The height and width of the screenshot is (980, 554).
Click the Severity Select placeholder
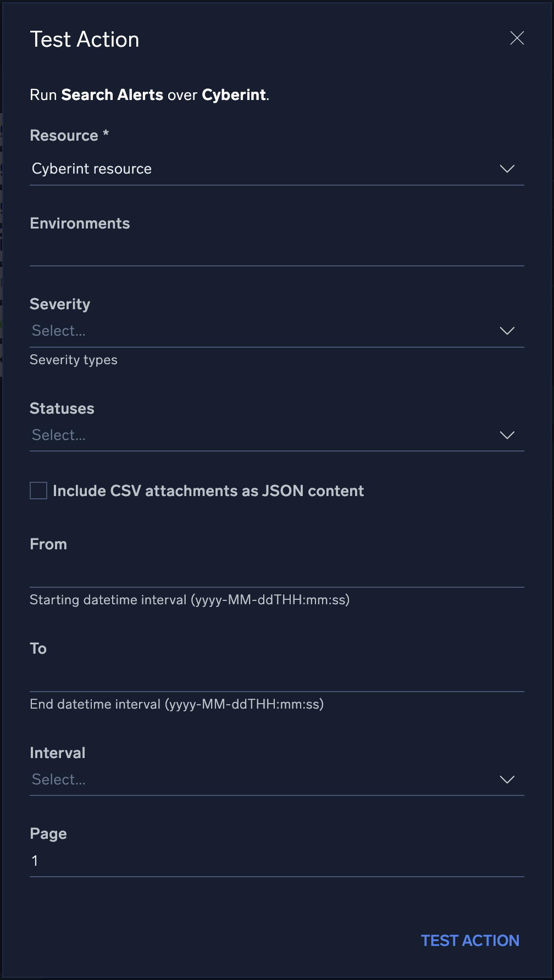(x=58, y=331)
